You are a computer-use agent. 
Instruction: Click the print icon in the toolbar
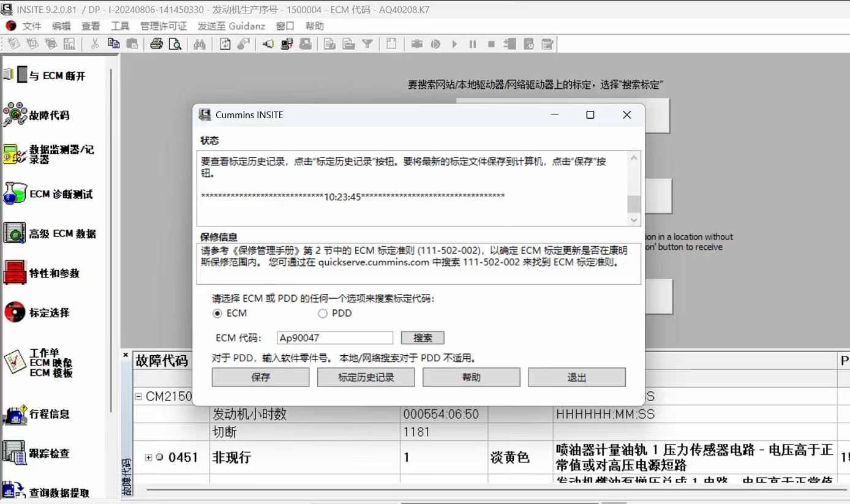click(156, 44)
